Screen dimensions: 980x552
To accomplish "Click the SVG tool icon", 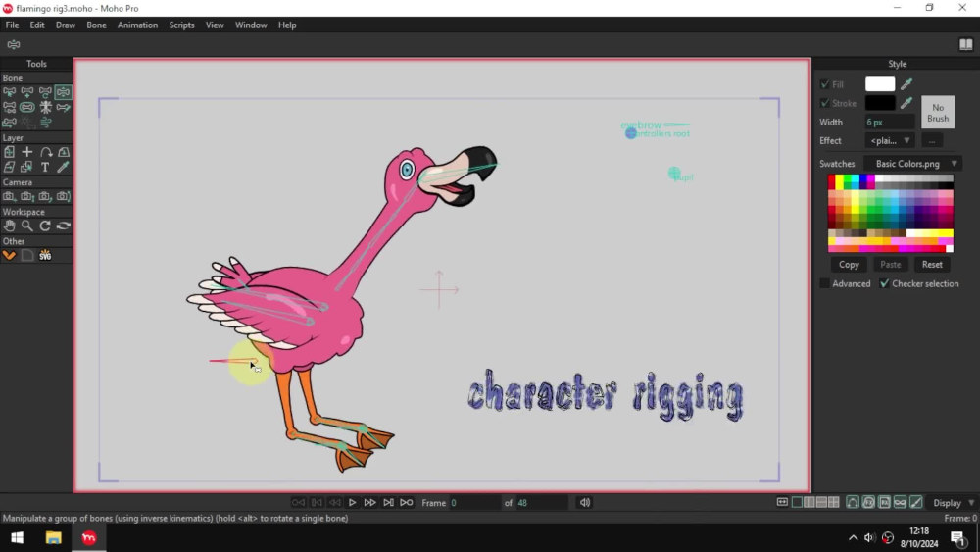I will tap(45, 255).
